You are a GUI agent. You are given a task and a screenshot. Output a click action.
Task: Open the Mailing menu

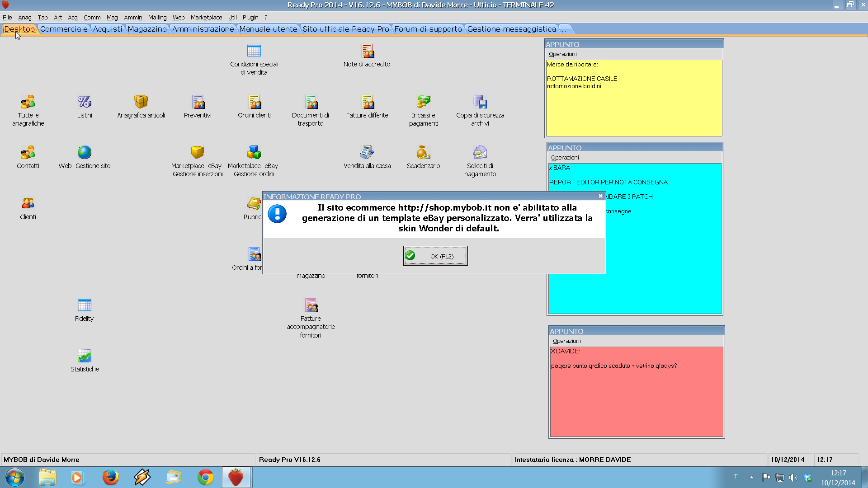[x=157, y=17]
